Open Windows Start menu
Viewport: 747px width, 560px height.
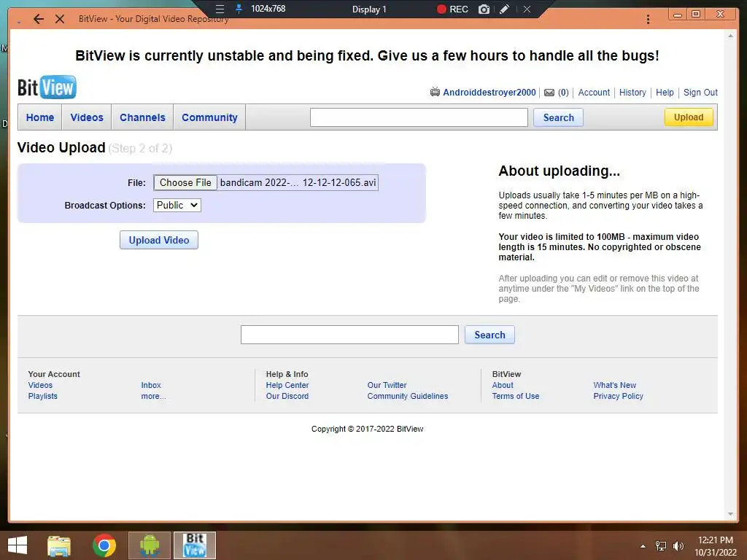[18, 545]
